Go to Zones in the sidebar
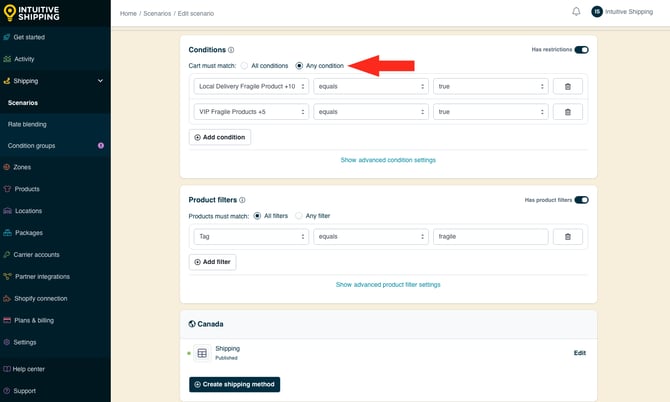Screen dimensions: 670x402 click(x=22, y=167)
